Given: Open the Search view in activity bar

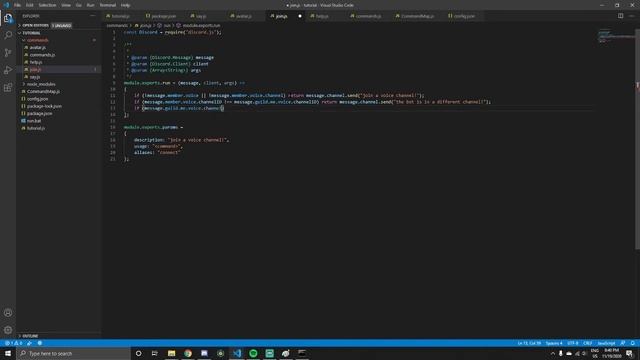Looking at the screenshot, I should (8, 35).
